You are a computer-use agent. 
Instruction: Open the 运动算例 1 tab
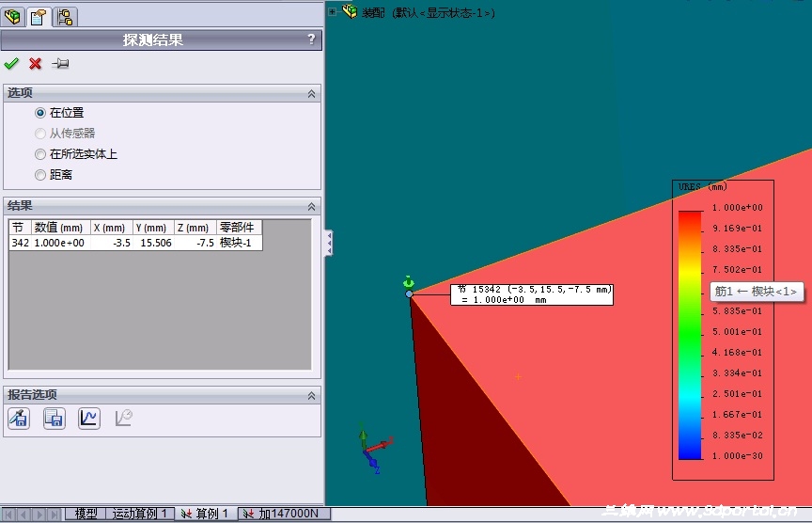(139, 514)
